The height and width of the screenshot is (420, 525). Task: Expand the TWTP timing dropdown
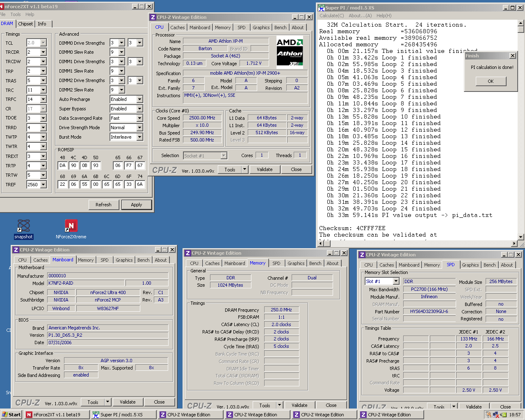point(43,137)
